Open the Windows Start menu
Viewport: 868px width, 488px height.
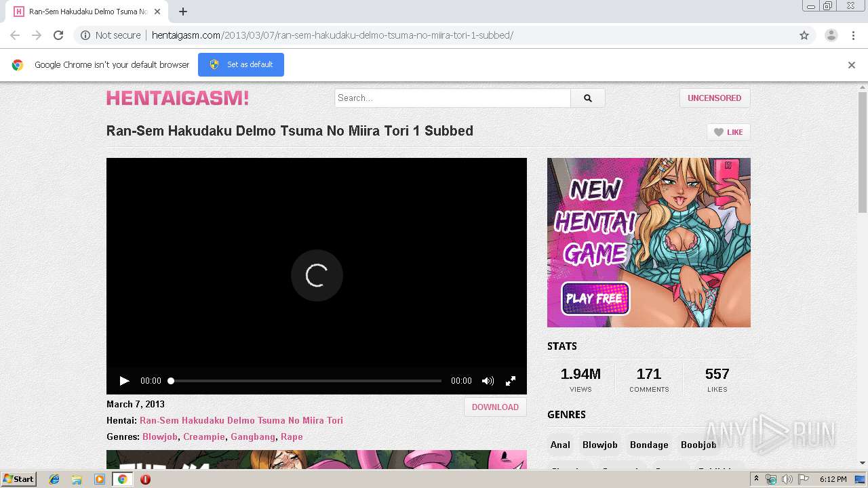tap(19, 479)
